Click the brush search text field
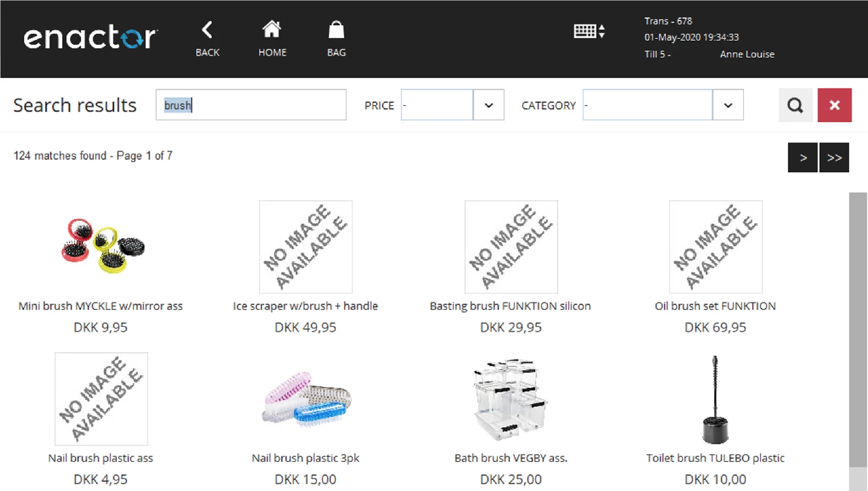868x491 pixels. 251,105
